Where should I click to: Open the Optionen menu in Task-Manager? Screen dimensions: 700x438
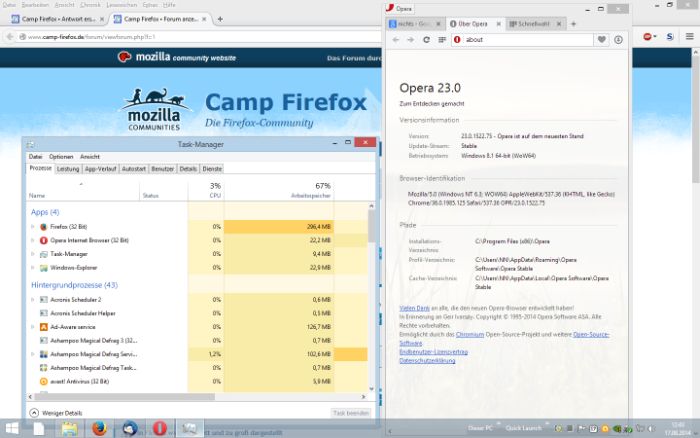[61, 157]
